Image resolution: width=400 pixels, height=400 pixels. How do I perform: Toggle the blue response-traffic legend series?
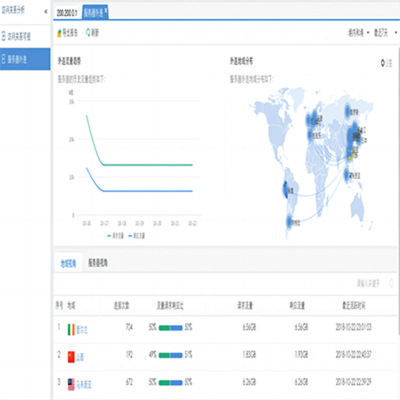137,236
